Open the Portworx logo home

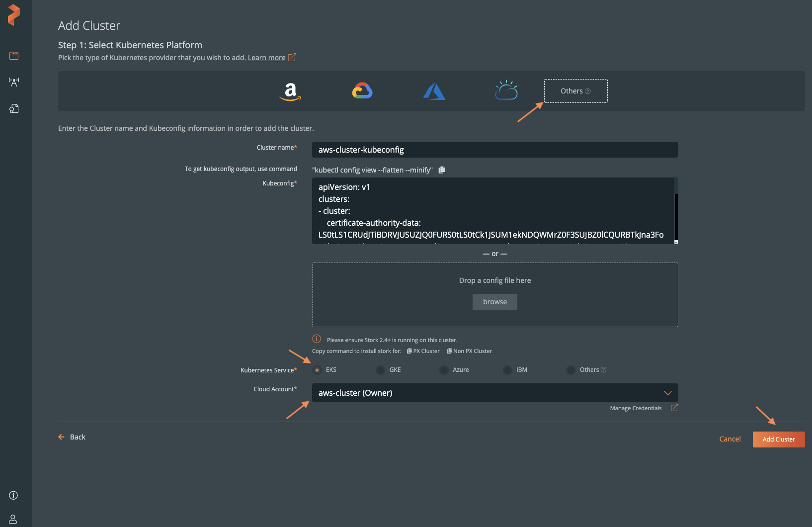[x=14, y=14]
